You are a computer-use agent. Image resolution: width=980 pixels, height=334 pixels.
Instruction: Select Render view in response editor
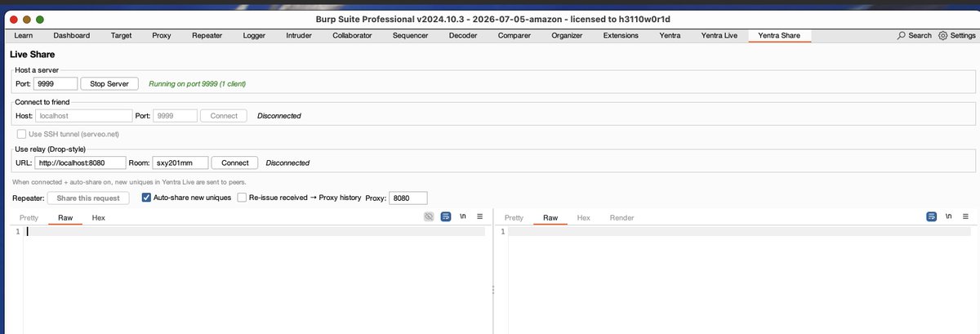[x=621, y=217]
